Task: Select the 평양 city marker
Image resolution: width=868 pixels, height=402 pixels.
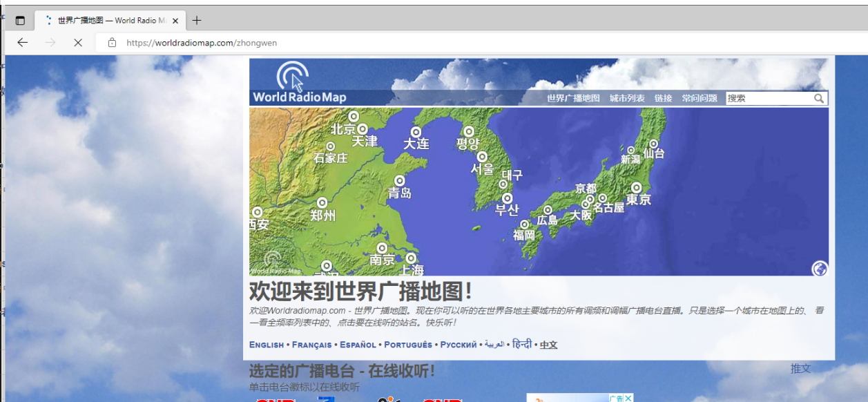Action: coord(469,131)
